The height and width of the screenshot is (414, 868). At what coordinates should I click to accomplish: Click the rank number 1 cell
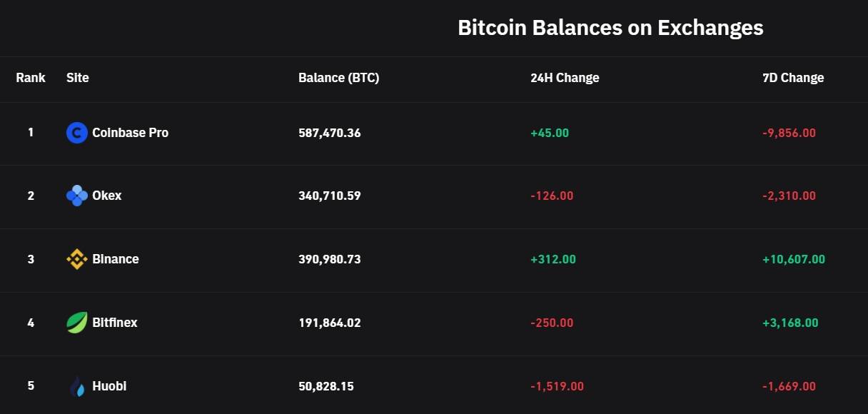[x=31, y=133]
